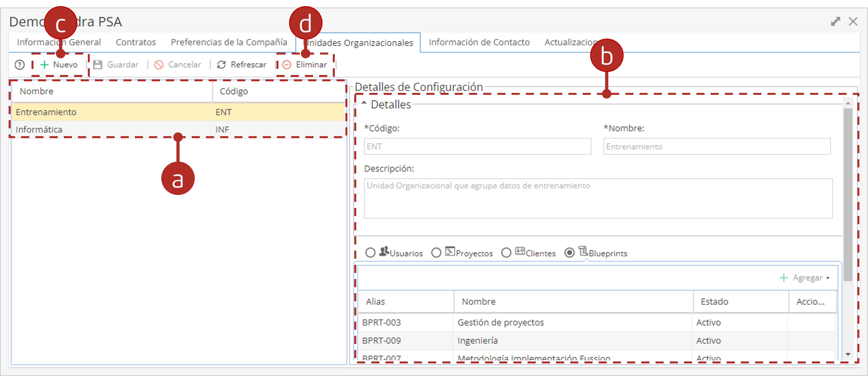This screenshot has height=376, width=868.
Task: Click the Eliminar button label
Action: click(x=311, y=65)
